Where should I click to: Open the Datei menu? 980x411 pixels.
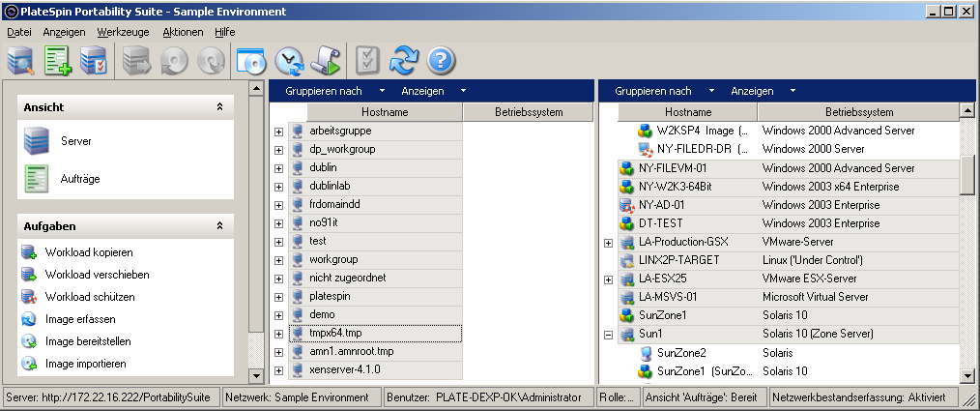pos(19,32)
